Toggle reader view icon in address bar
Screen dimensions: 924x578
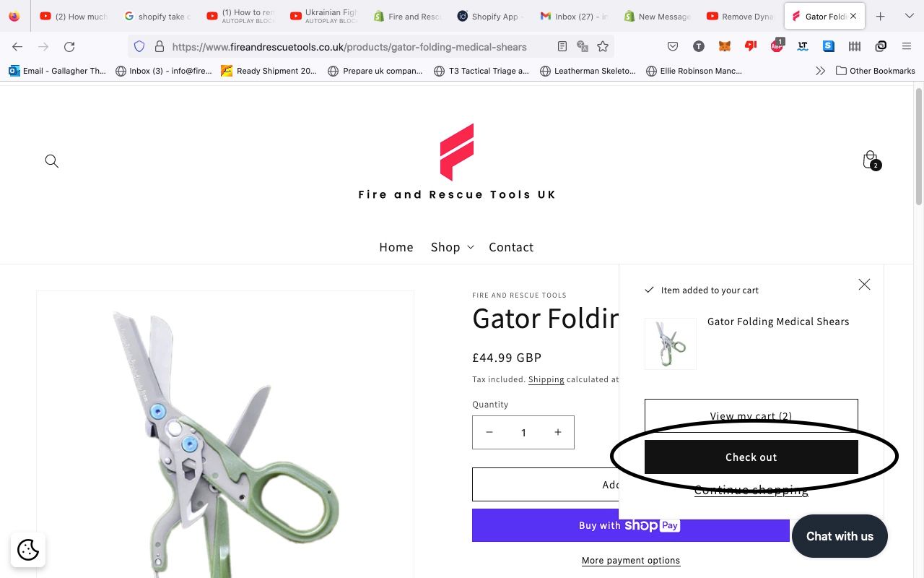[x=562, y=47]
